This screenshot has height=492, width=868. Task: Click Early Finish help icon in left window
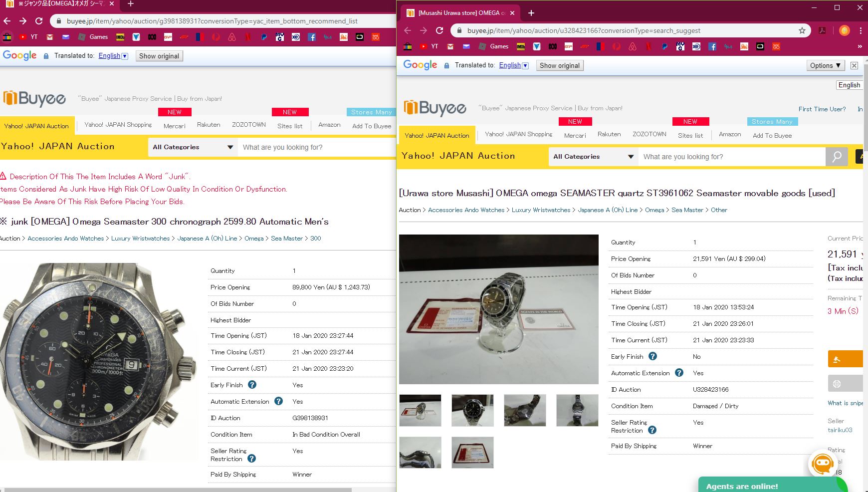pos(252,385)
